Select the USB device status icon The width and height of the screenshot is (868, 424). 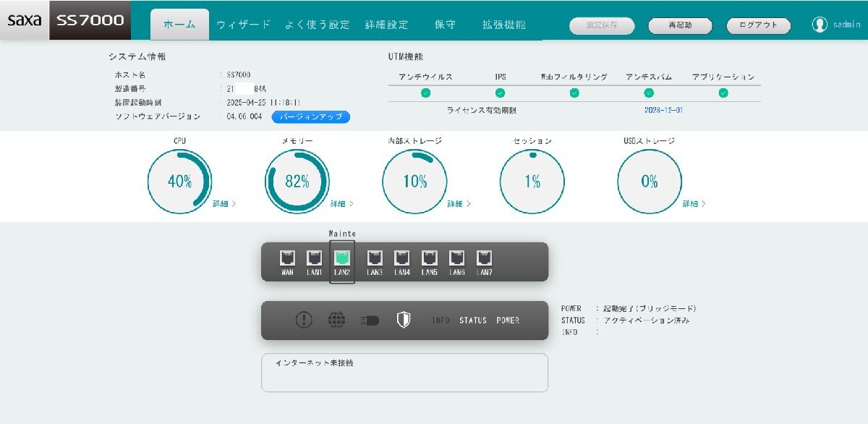[368, 319]
